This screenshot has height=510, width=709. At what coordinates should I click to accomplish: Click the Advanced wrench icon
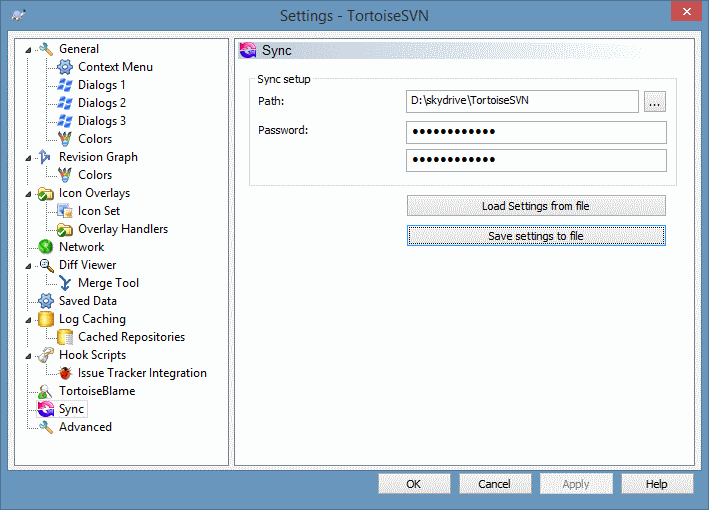(x=46, y=427)
